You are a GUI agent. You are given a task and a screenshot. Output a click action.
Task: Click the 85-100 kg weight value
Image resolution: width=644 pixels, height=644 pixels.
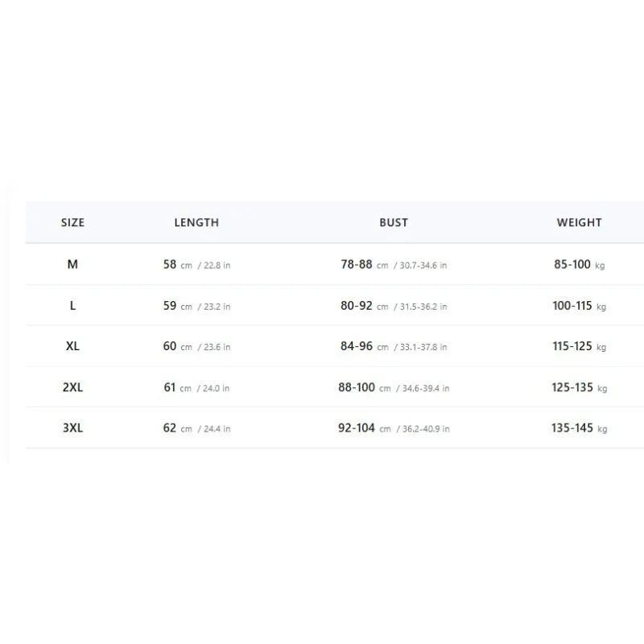[579, 265]
